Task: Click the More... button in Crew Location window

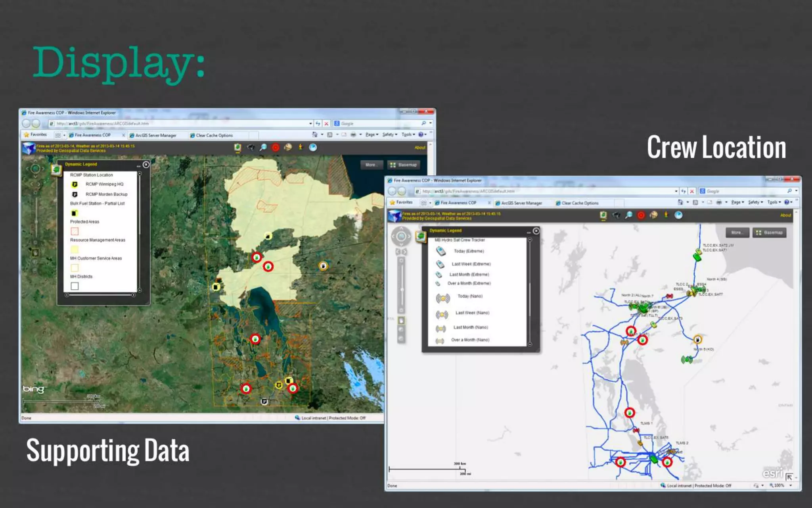Action: [x=737, y=233]
